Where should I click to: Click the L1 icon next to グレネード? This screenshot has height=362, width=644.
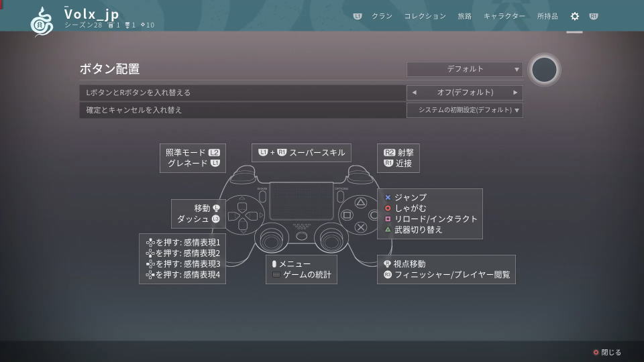click(215, 163)
